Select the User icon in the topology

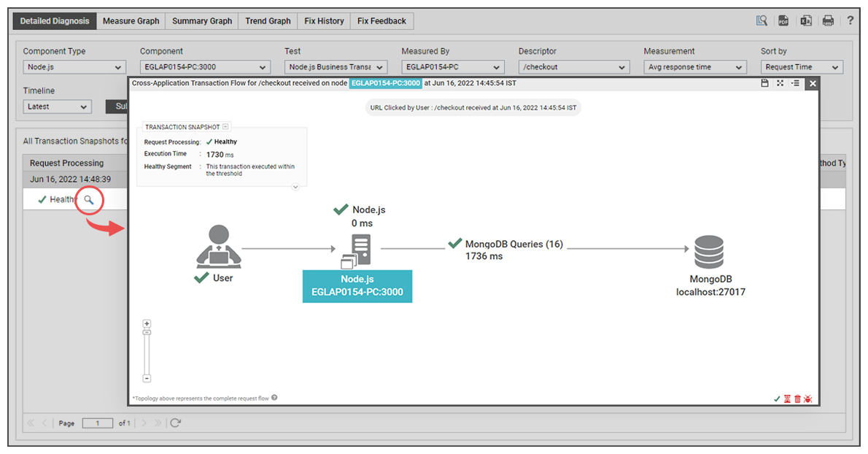219,247
